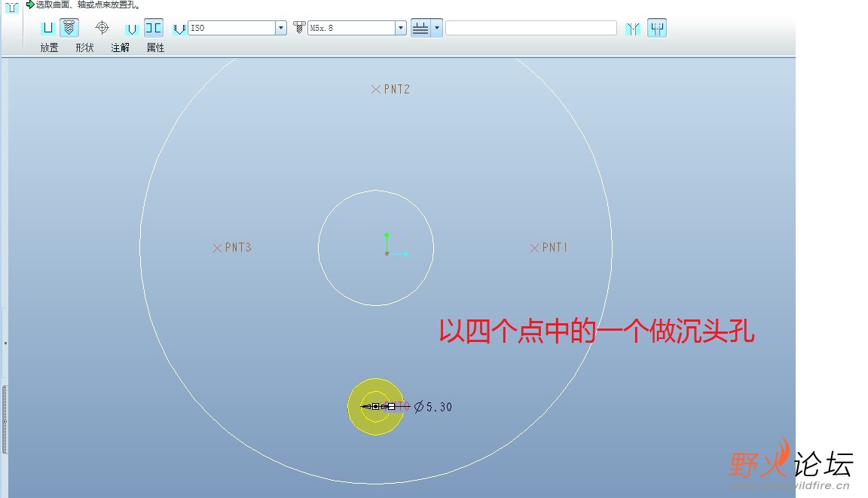
Task: Open the 形状 shape tab
Action: coord(84,47)
